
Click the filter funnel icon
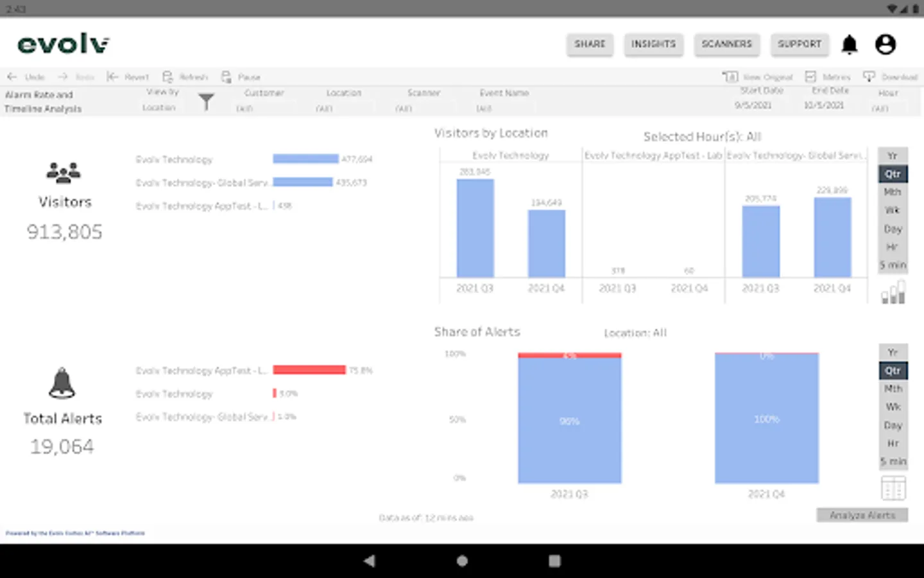tap(206, 102)
